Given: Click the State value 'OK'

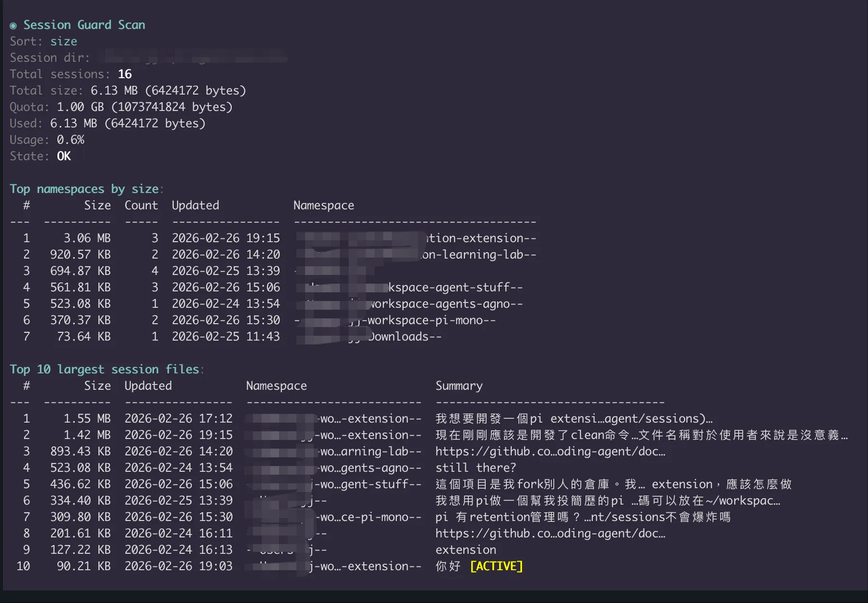Looking at the screenshot, I should (64, 156).
